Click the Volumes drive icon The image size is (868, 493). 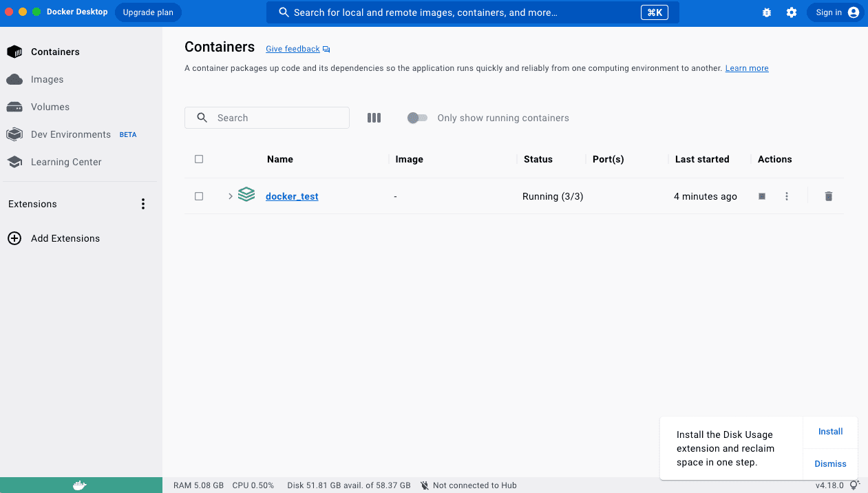coord(14,107)
